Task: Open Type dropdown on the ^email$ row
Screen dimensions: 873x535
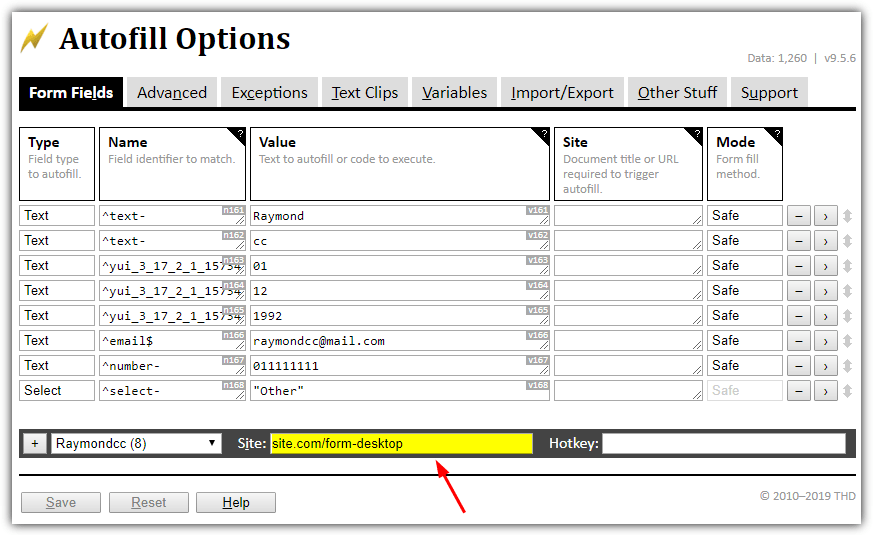Action: 57,341
